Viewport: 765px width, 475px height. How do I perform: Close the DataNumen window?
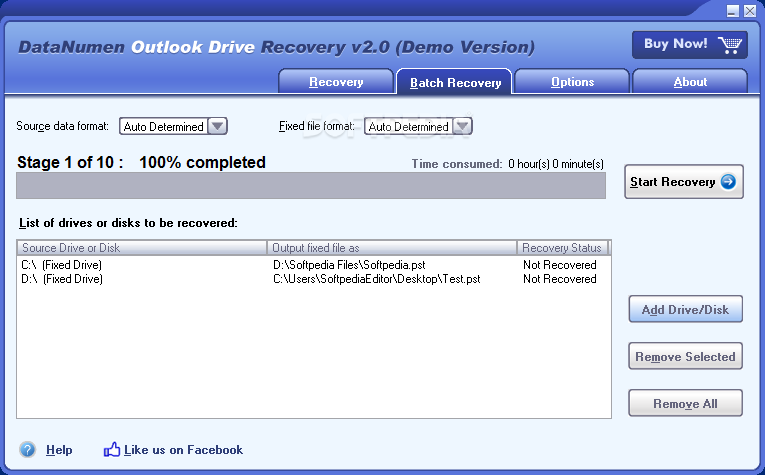pyautogui.click(x=750, y=11)
